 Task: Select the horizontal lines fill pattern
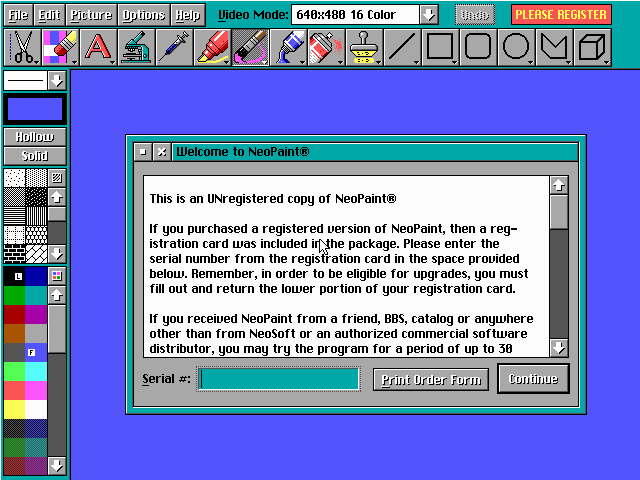[14, 216]
